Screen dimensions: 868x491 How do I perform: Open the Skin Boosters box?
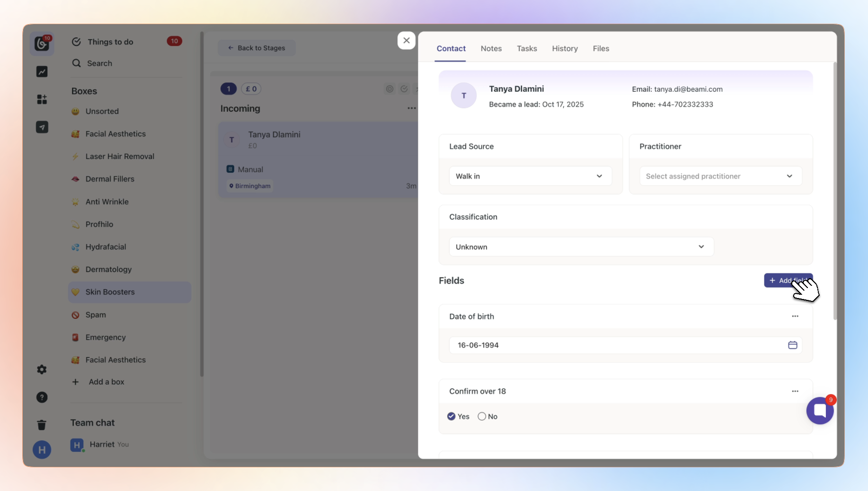(130, 292)
